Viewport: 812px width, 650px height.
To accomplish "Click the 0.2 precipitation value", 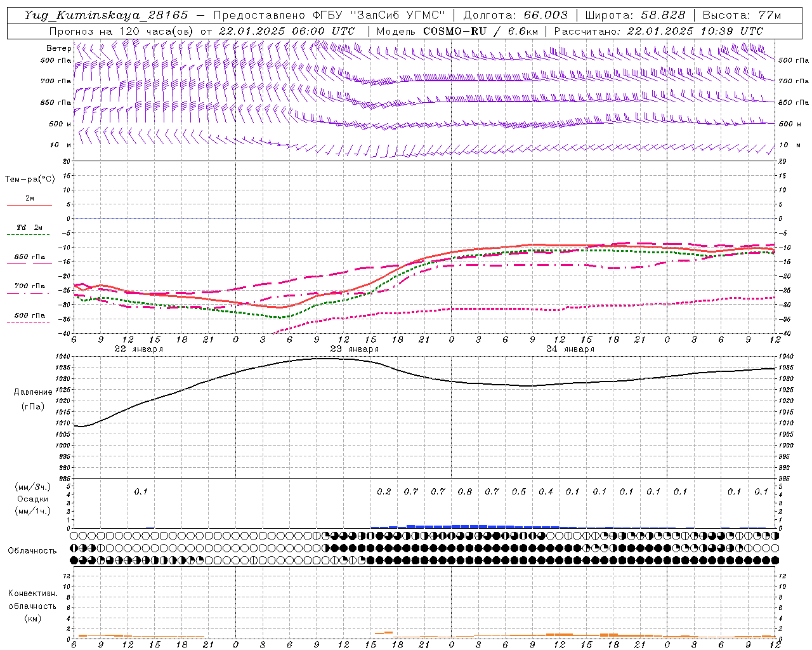I will tap(384, 491).
